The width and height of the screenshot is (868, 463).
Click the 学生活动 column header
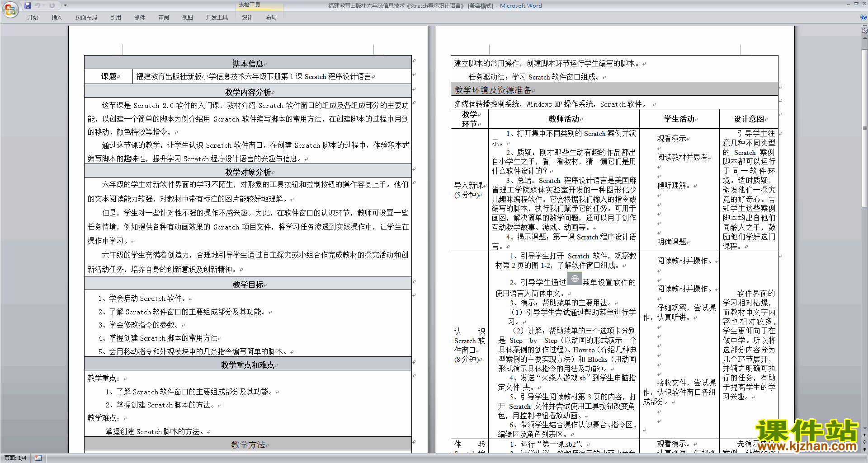tap(679, 119)
